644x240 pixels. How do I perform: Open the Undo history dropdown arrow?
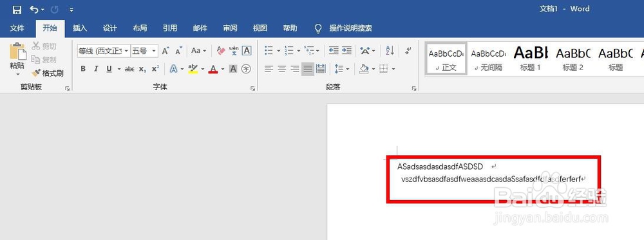(43, 10)
